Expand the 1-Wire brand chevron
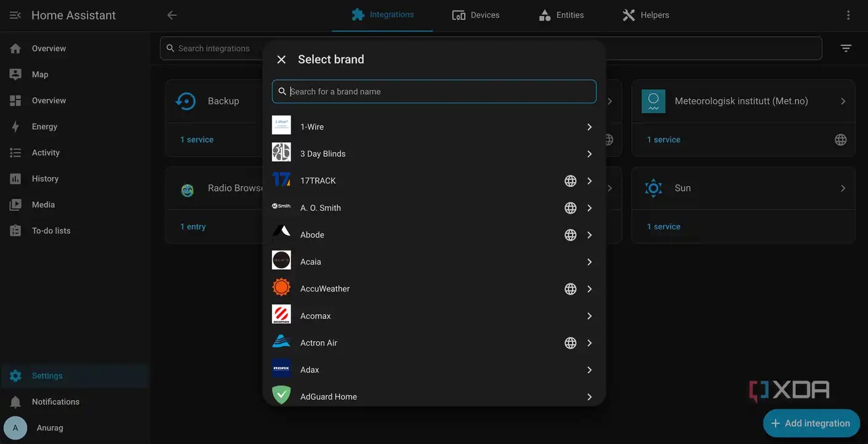Screen dimensions: 868x444 tap(589, 127)
